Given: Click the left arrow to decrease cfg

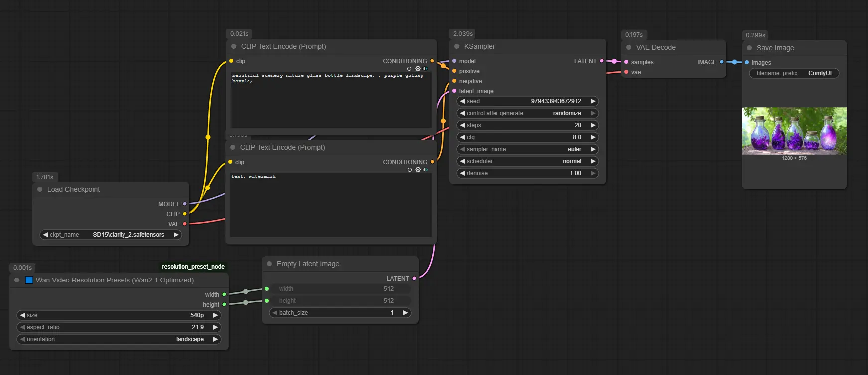Looking at the screenshot, I should (x=462, y=137).
